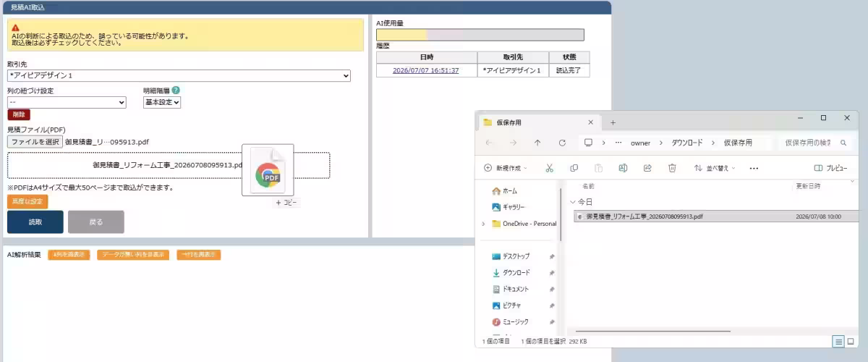Click the 高度な設定 button
868x362 pixels.
(27, 201)
